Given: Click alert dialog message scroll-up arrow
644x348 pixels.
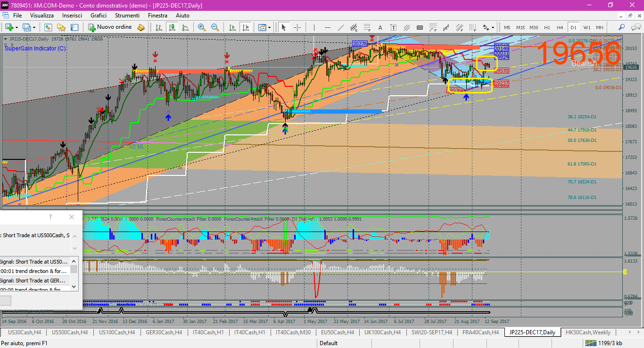Looking at the screenshot, I should tap(74, 236).
